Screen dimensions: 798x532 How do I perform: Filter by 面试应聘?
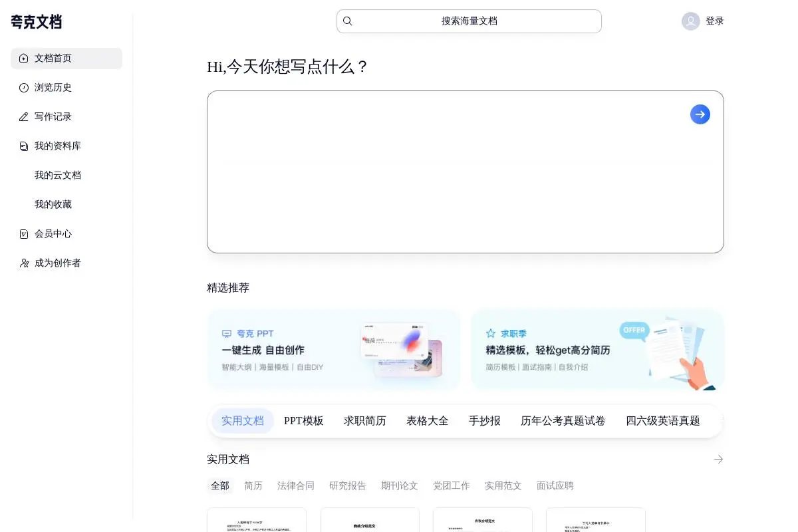coord(555,486)
